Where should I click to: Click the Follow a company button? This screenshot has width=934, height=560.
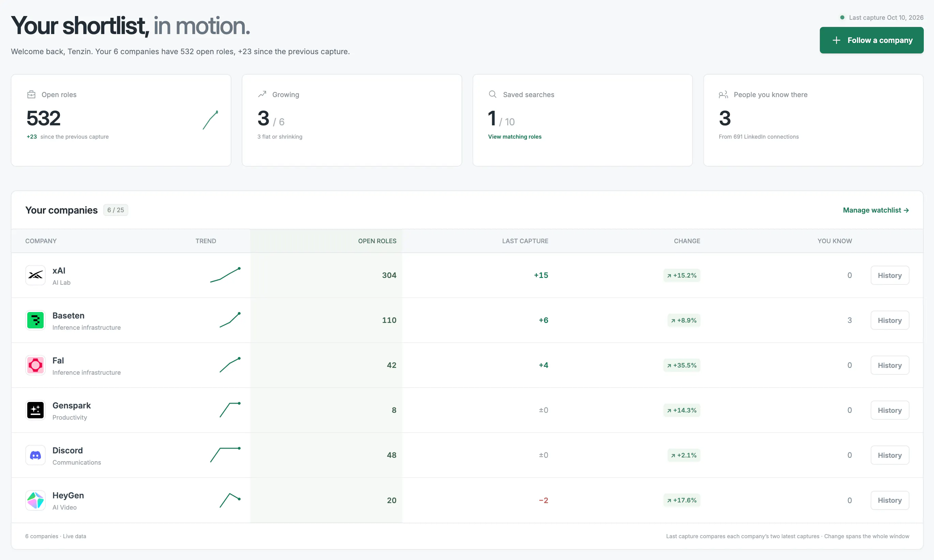[x=871, y=40]
